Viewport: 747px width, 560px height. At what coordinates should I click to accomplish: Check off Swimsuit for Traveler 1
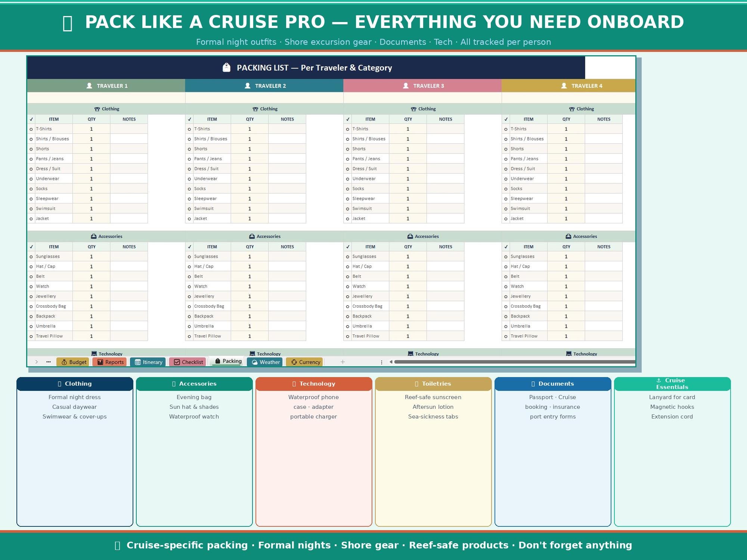point(31,209)
